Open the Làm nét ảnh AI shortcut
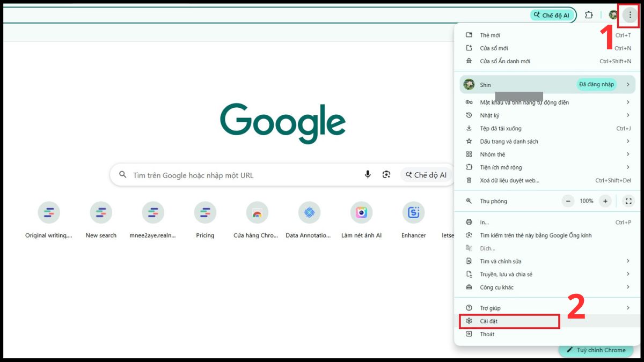The image size is (644, 362). pos(361,220)
